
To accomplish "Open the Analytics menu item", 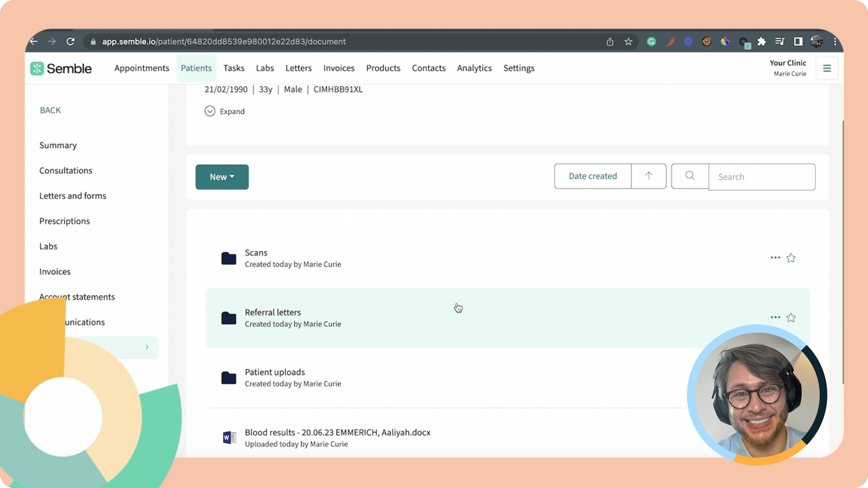I will (x=474, y=68).
